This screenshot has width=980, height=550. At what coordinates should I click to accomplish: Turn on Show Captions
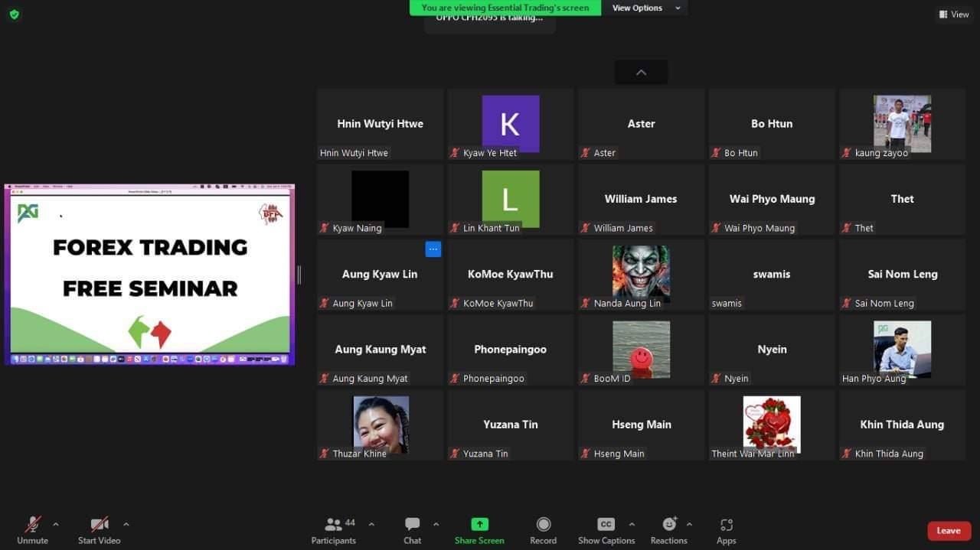(606, 531)
